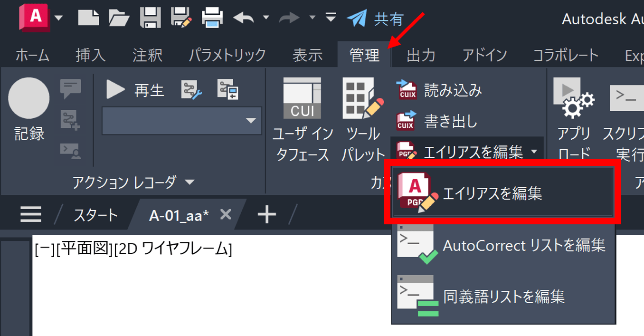Click the New file icon
This screenshot has height=336, width=644.
88,18
